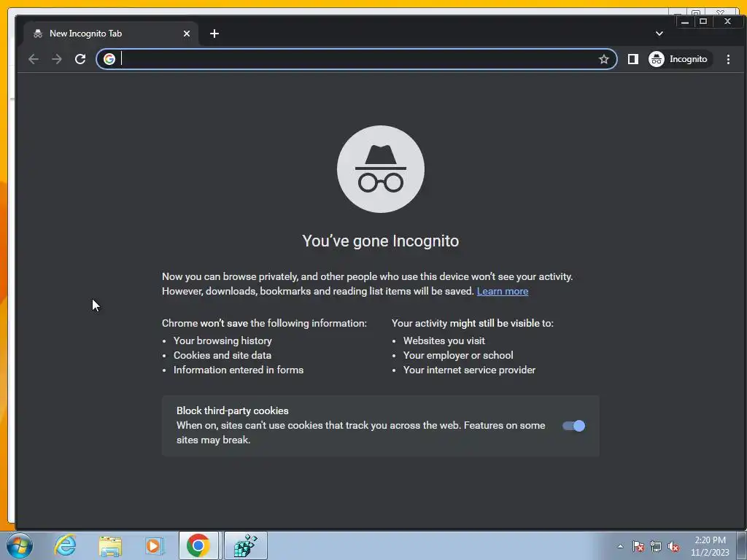The width and height of the screenshot is (747, 560).
Task: Click the network tray icon
Action: tap(656, 547)
